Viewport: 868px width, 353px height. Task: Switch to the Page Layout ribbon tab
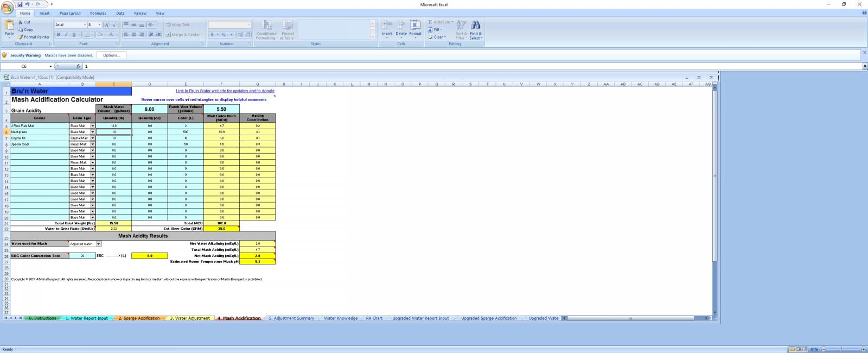(x=70, y=13)
